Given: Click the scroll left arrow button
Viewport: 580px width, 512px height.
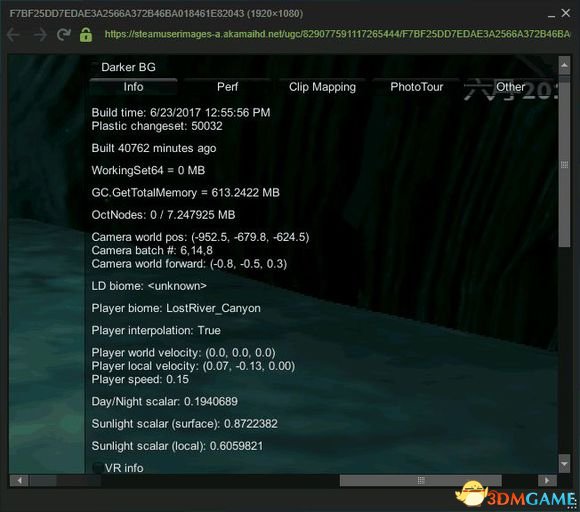Looking at the screenshot, I should [19, 481].
